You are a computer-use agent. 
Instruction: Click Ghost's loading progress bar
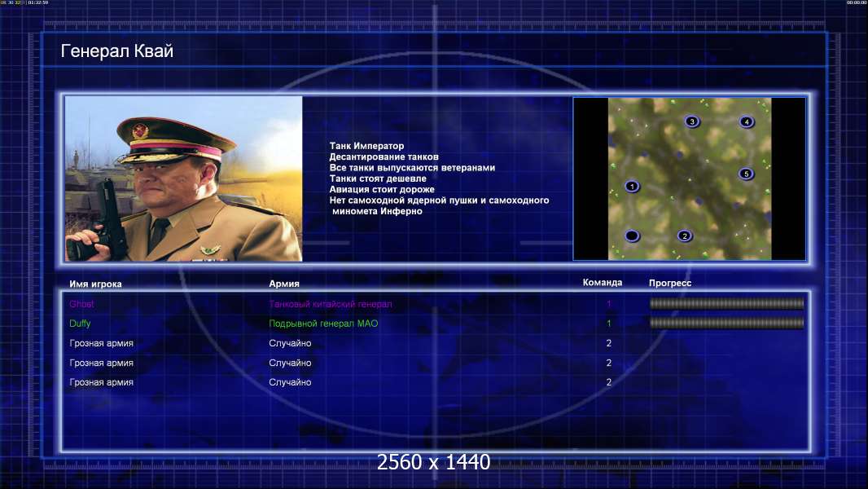tap(726, 303)
